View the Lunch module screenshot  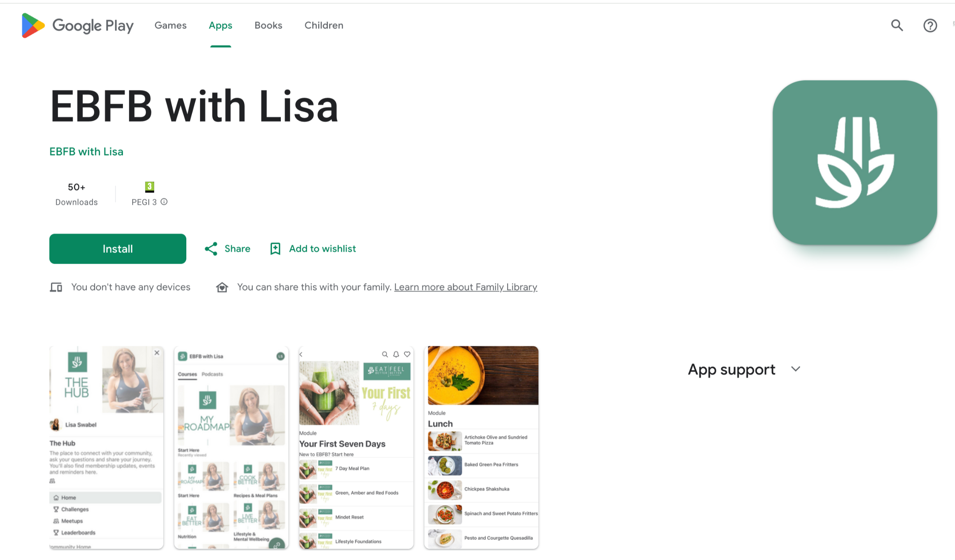pos(481,448)
